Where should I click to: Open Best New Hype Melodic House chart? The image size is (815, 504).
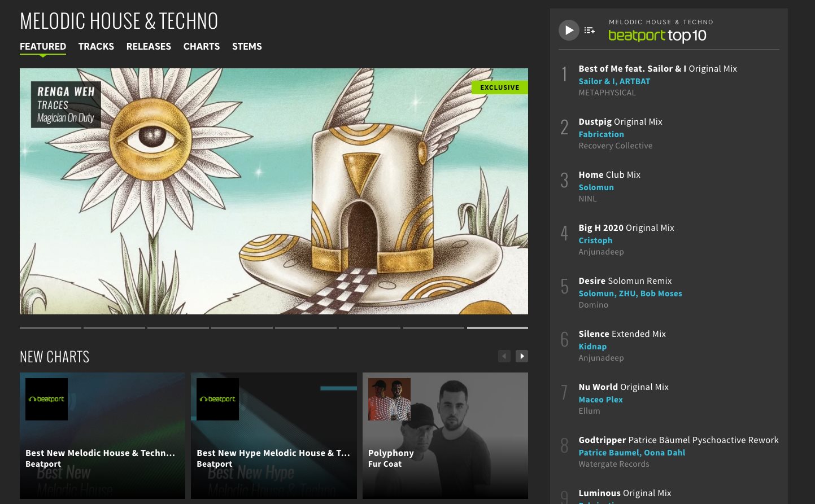point(274,436)
